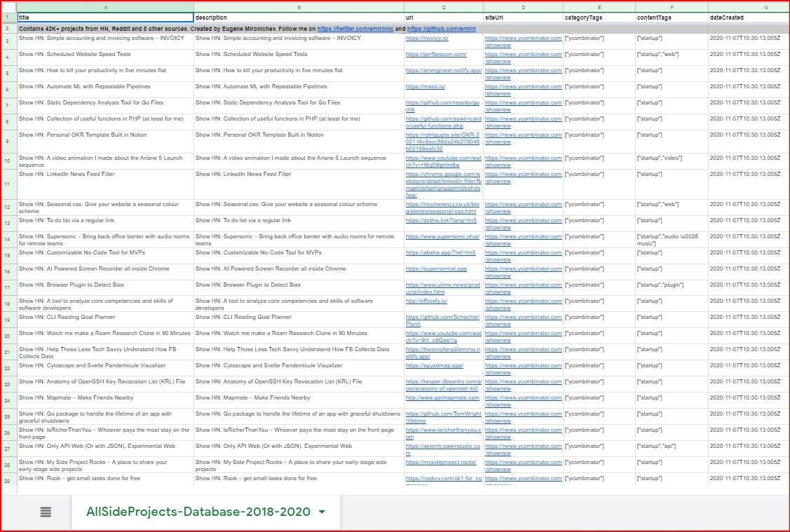
Task: Select the AllSideProjects-Database-2018-2020 sheet tab
Action: point(203,512)
